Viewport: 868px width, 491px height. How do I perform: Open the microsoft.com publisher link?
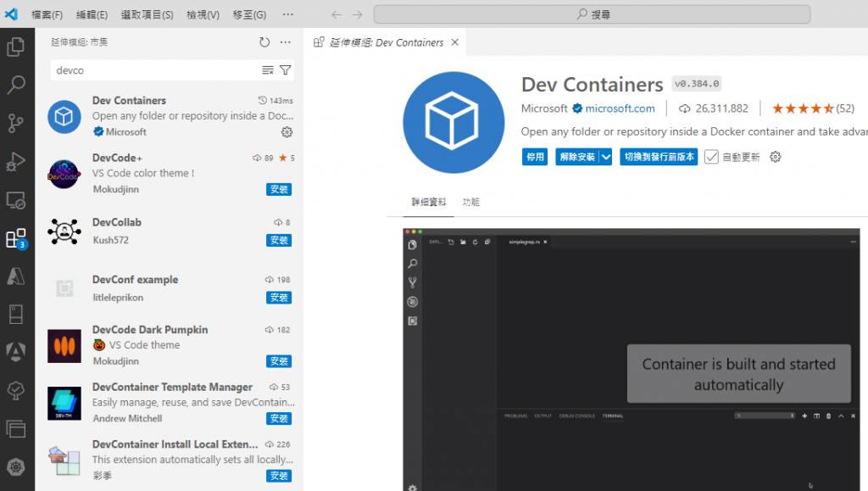pyautogui.click(x=620, y=109)
